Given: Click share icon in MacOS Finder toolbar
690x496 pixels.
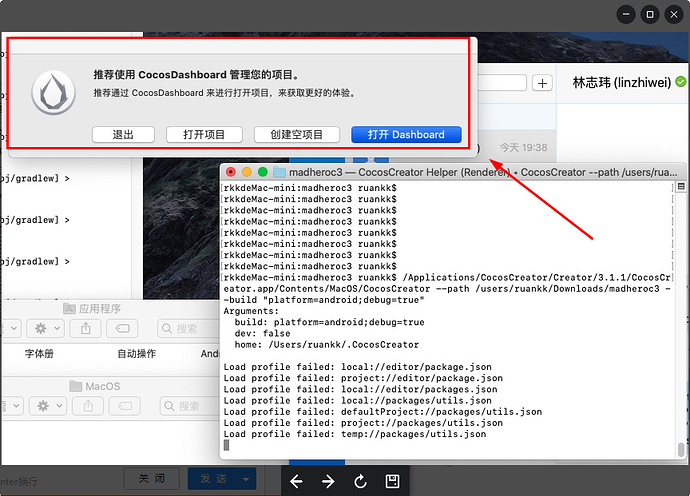Looking at the screenshot, I should (x=88, y=406).
